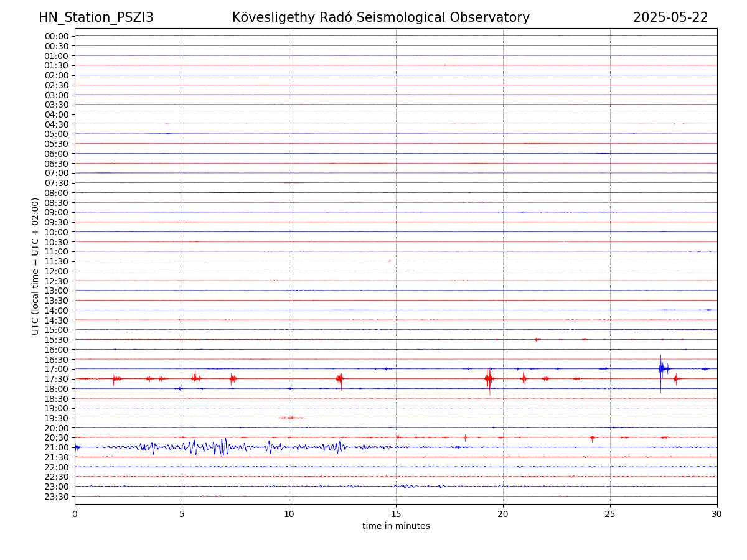Click the x-axis tick label 5

[182, 514]
